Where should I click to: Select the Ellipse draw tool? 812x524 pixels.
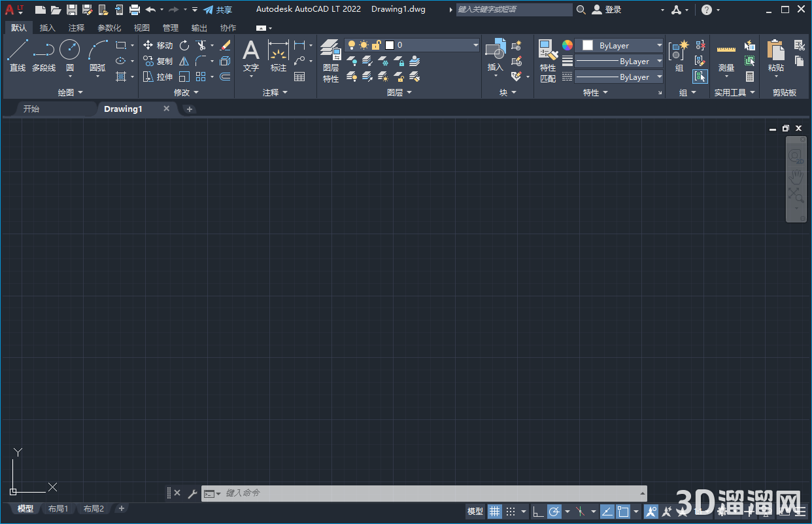tap(121, 61)
